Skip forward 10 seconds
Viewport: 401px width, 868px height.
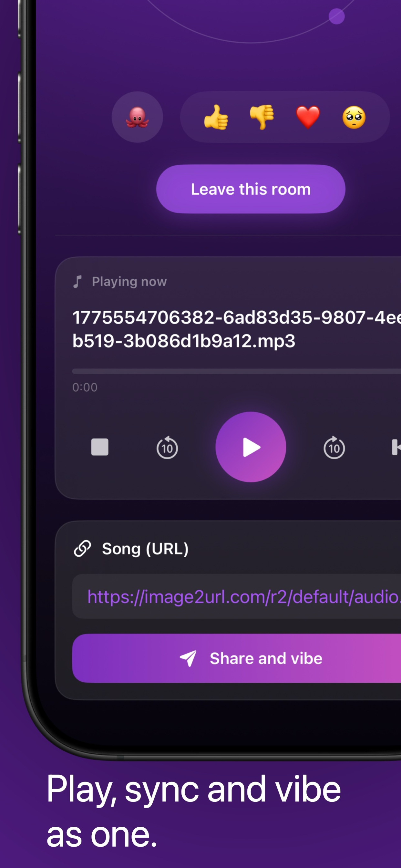pyautogui.click(x=334, y=448)
